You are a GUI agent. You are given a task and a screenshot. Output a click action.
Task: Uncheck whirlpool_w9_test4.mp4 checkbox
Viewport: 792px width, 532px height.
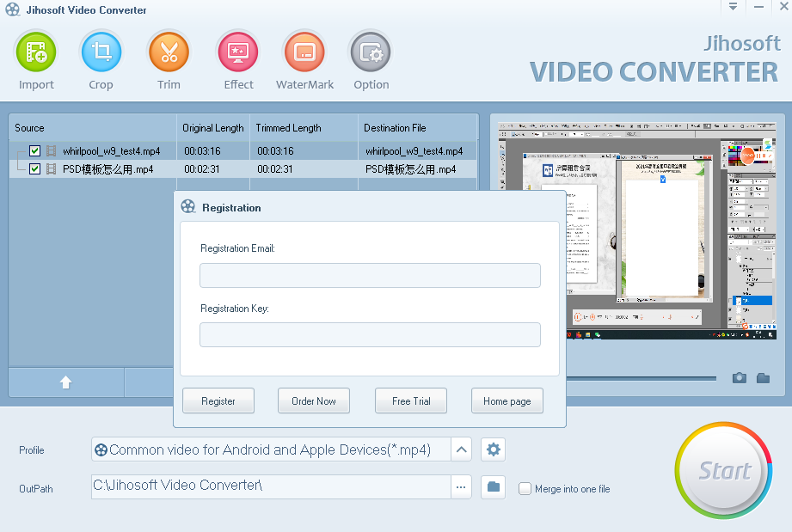[x=35, y=151]
